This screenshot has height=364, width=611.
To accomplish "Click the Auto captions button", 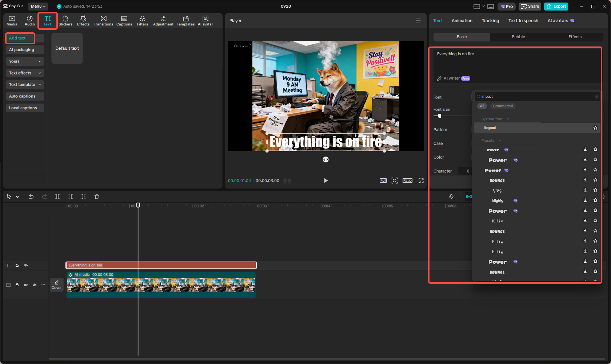I will [x=25, y=96].
